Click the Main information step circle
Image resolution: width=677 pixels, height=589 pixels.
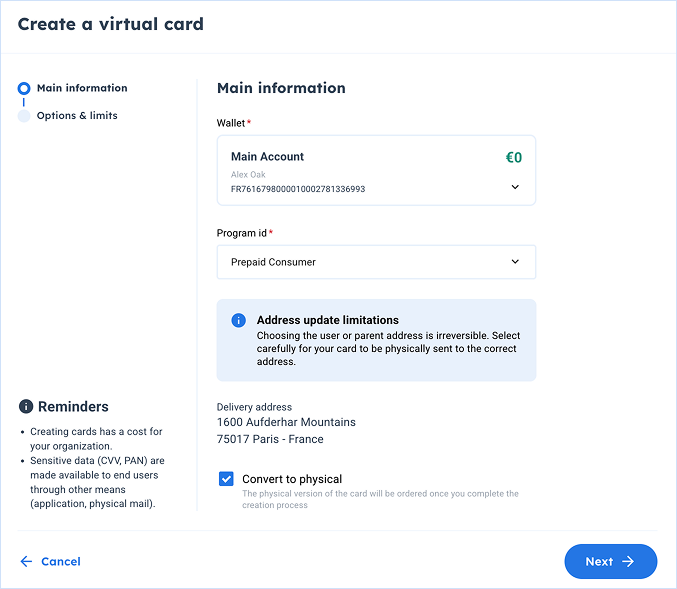(24, 89)
